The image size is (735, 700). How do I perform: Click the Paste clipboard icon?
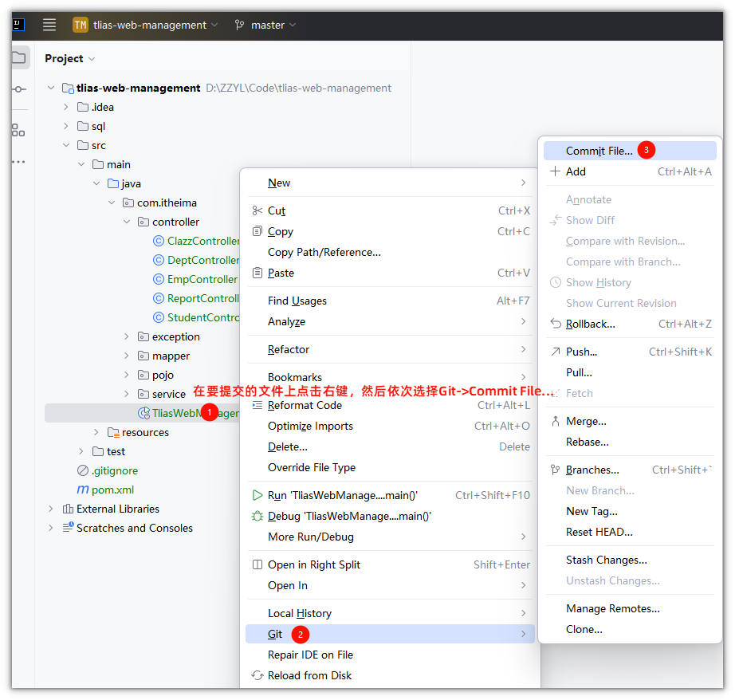point(257,273)
